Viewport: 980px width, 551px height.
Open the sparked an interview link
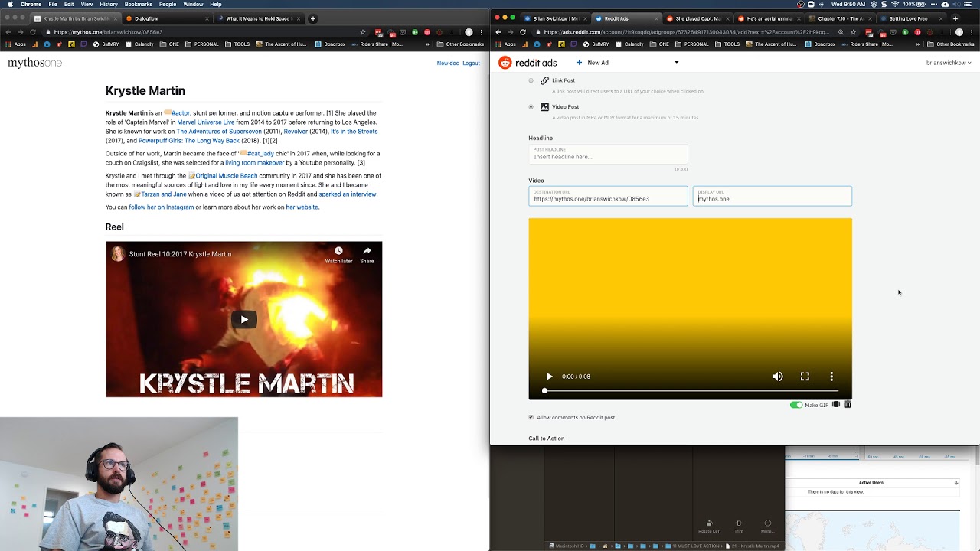click(x=348, y=194)
